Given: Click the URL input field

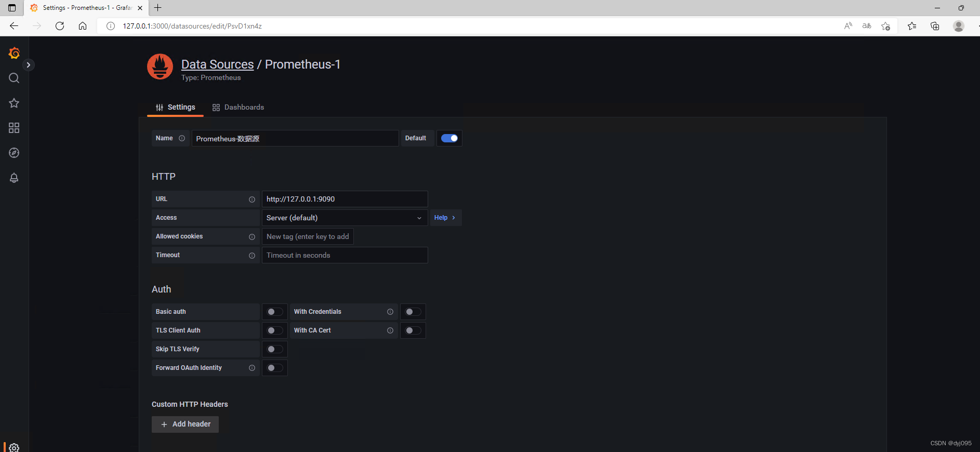Looking at the screenshot, I should coord(345,199).
